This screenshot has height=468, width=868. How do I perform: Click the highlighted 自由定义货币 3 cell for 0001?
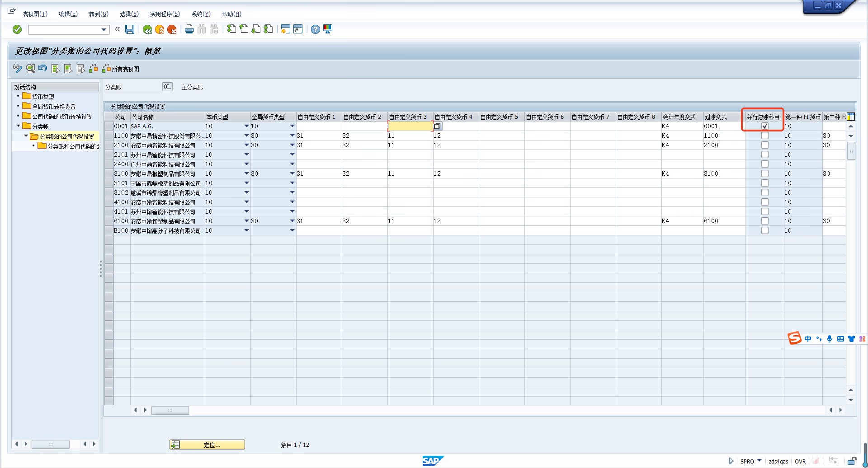click(410, 126)
